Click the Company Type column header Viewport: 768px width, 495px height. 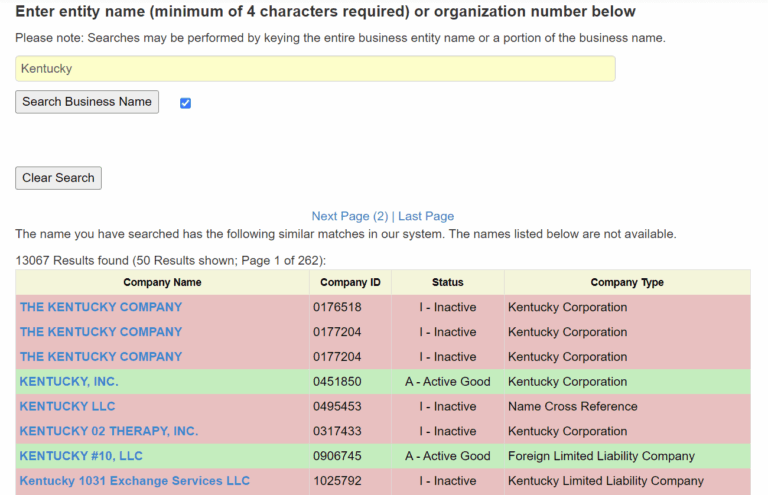coord(627,282)
